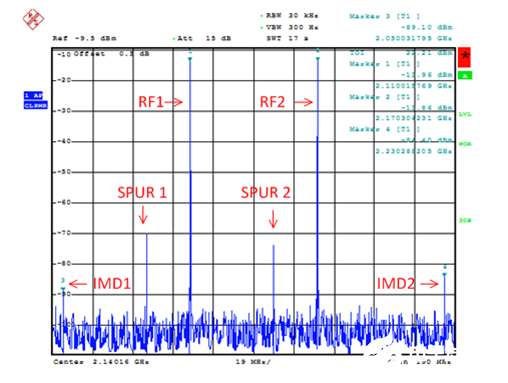Select marker 3 triangle at IMD1
The image size is (508, 383).
pyautogui.click(x=63, y=289)
